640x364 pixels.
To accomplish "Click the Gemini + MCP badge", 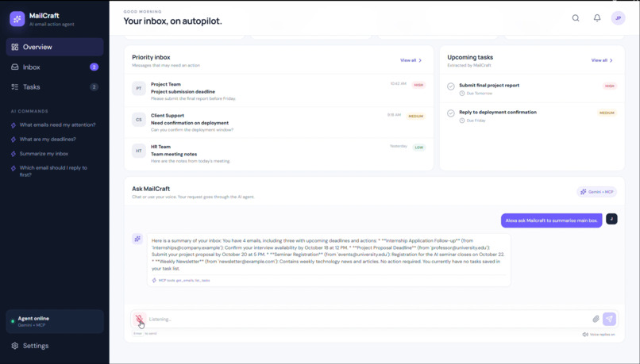I will click(x=596, y=192).
